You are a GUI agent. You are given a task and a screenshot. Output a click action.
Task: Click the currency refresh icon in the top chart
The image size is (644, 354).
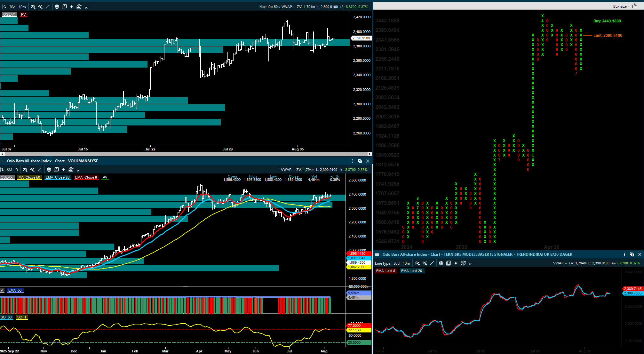[x=79, y=7]
